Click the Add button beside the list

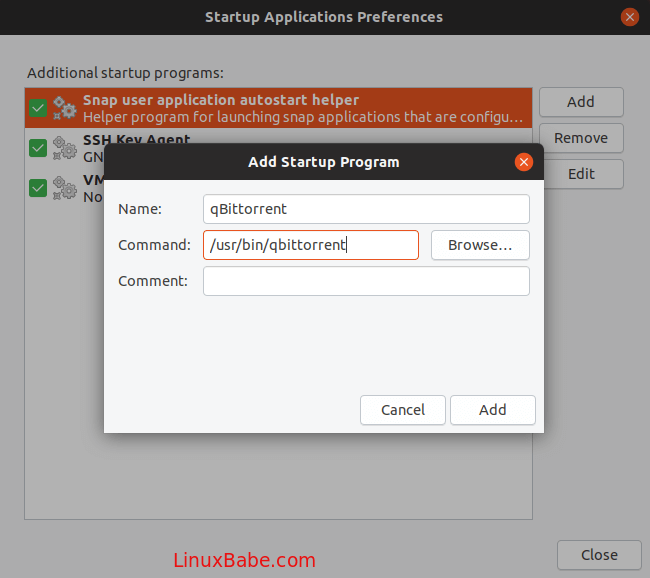coord(581,102)
